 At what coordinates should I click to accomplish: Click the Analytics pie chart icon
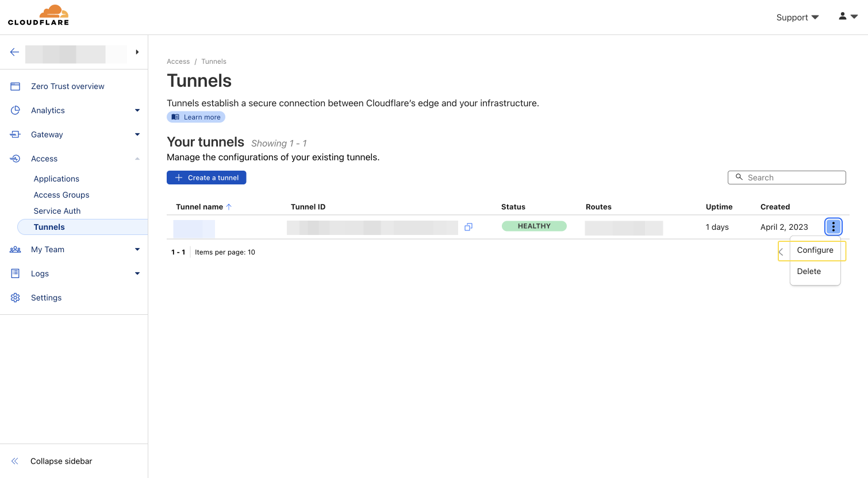click(x=16, y=110)
